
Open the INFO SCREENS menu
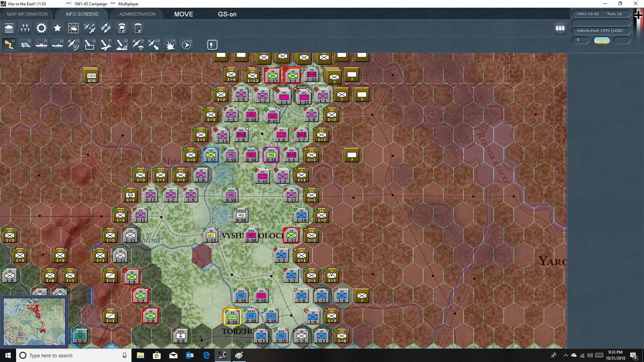click(82, 14)
